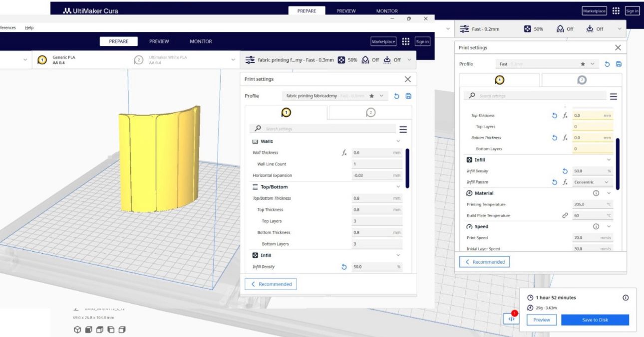Collapse the Speed settings section

[609, 227]
